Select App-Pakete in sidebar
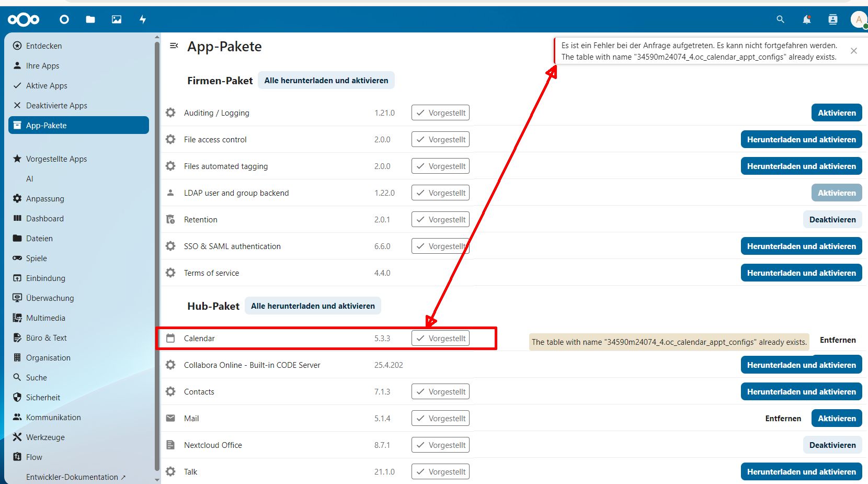868x484 pixels. click(78, 126)
